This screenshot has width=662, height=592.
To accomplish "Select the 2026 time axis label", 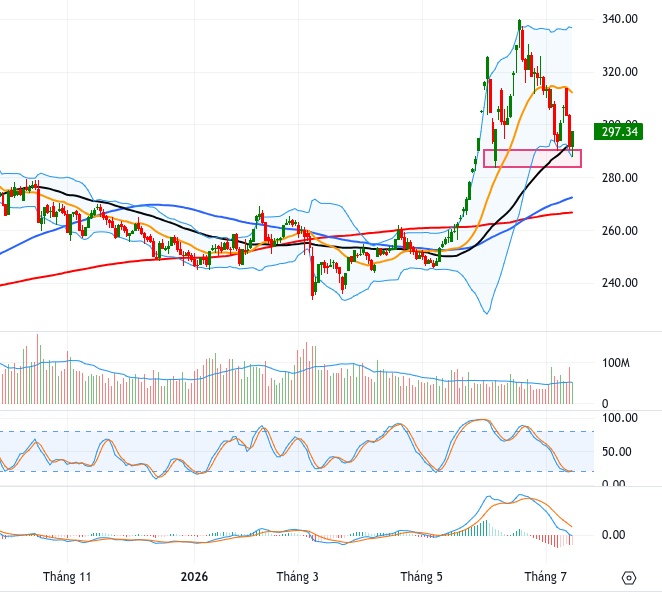I will pos(194,577).
